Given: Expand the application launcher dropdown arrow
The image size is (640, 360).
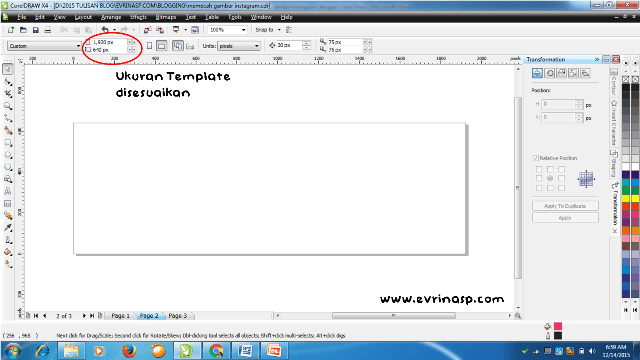Looking at the screenshot, I should (x=185, y=30).
